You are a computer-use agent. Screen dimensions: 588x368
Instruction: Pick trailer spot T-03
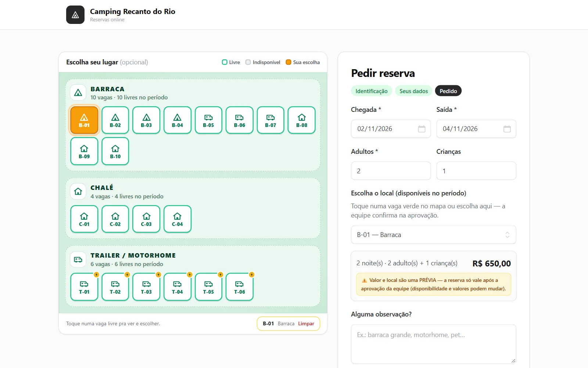(146, 287)
